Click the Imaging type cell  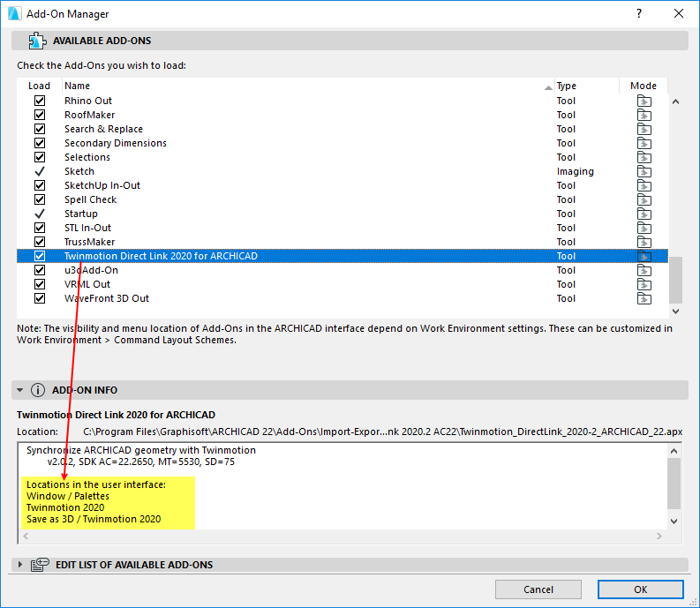[x=575, y=171]
